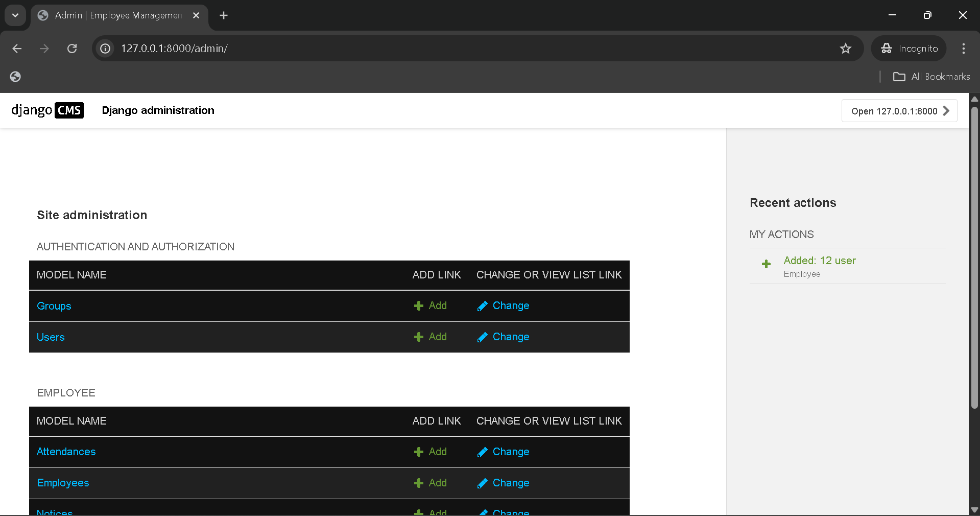Screen dimensions: 980x516
Task: Click the plus icon in the Employees row
Action: pos(419,483)
